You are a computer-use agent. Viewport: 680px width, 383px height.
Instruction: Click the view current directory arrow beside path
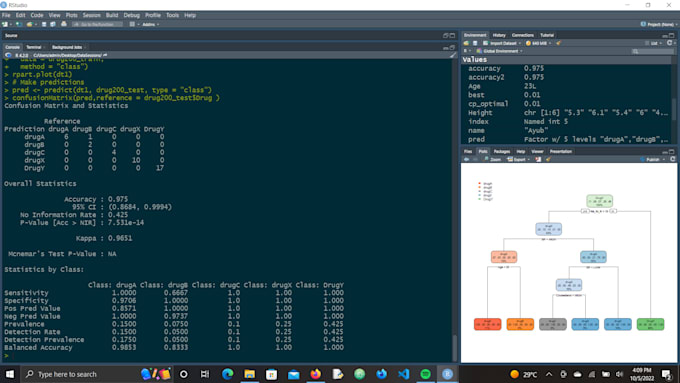point(105,55)
